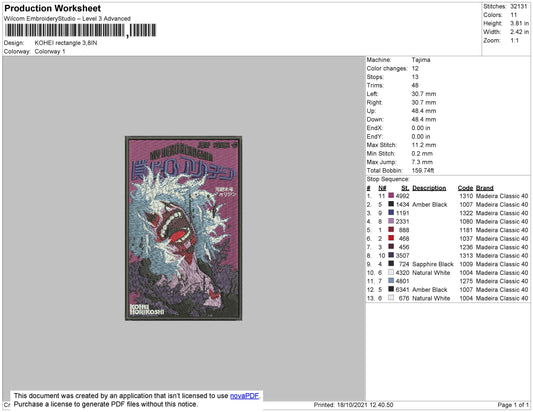The height and width of the screenshot is (412, 533).
Task: Select light blue swatch for stop 11
Action: [391, 281]
